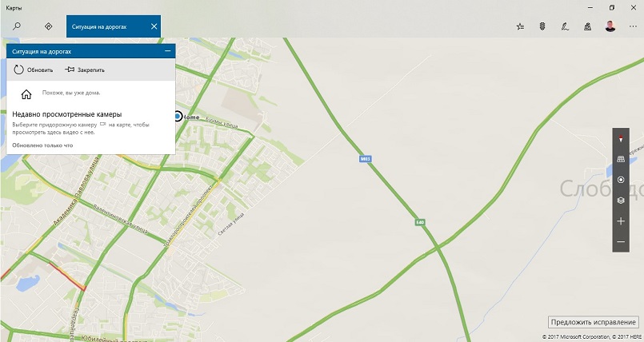Click the Обновить refresh button
Image resolution: width=644 pixels, height=342 pixels.
pyautogui.click(x=34, y=70)
